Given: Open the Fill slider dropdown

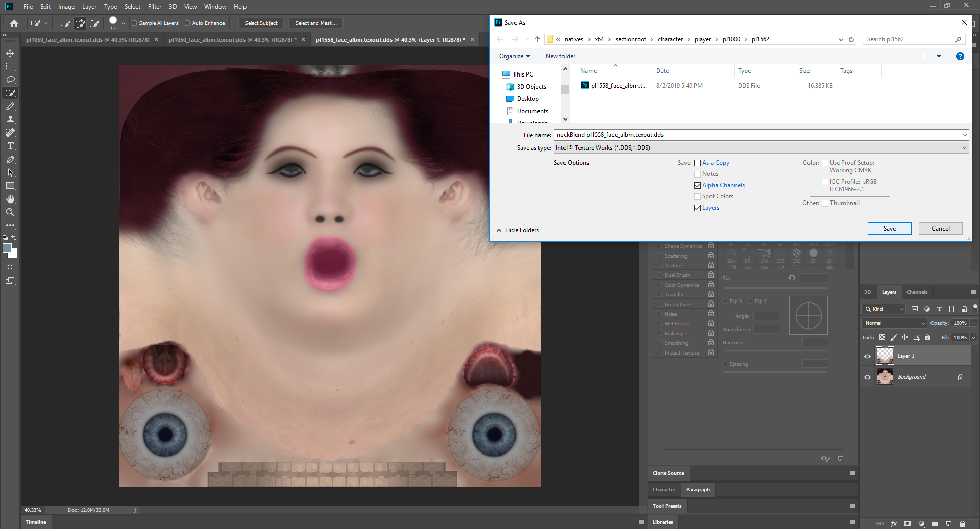Looking at the screenshot, I should (x=973, y=337).
